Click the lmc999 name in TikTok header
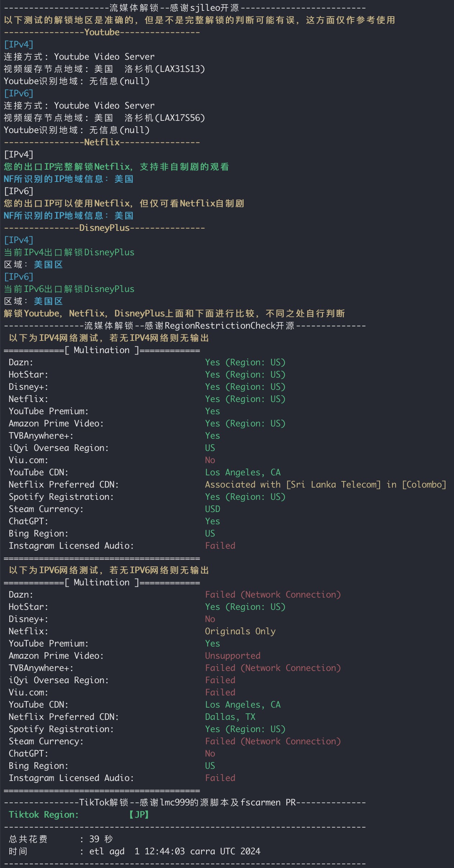Image resolution: width=454 pixels, height=868 pixels. (174, 803)
